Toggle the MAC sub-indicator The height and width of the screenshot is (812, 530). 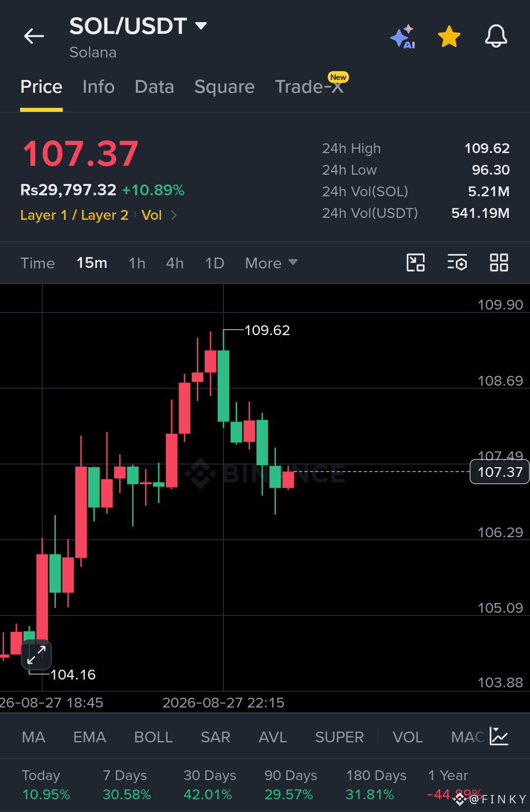pos(468,737)
